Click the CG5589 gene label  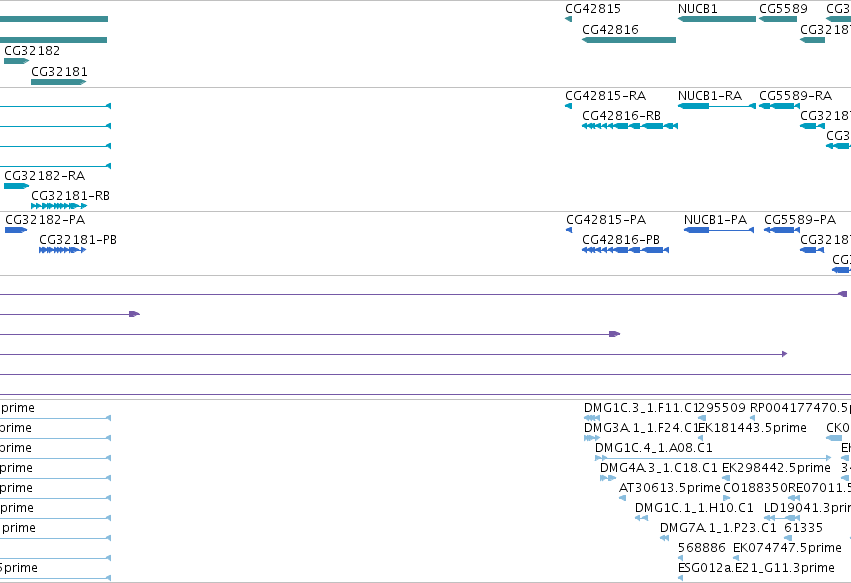point(783,9)
